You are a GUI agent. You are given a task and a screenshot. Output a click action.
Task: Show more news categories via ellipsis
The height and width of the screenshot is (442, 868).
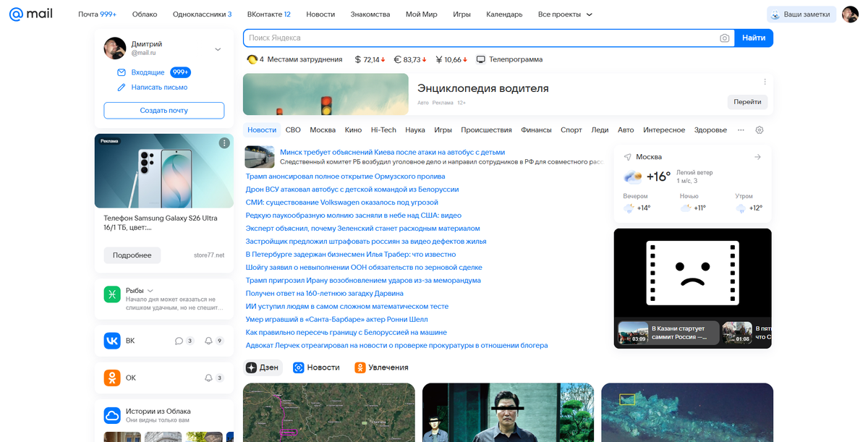click(741, 130)
